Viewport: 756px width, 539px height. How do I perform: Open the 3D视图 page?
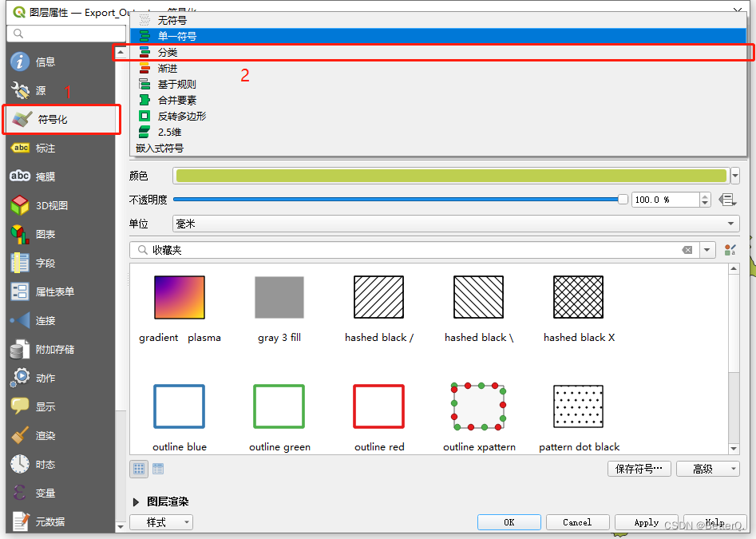pos(60,205)
